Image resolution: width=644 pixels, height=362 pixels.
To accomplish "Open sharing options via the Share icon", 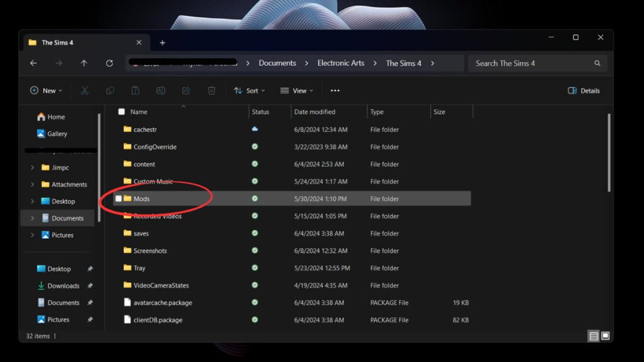I will 186,90.
